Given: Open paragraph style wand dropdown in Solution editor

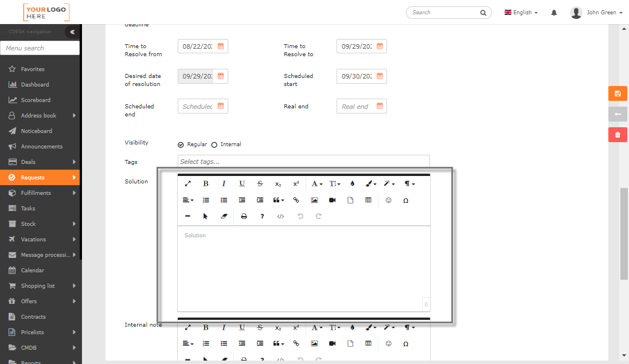Looking at the screenshot, I should (389, 183).
